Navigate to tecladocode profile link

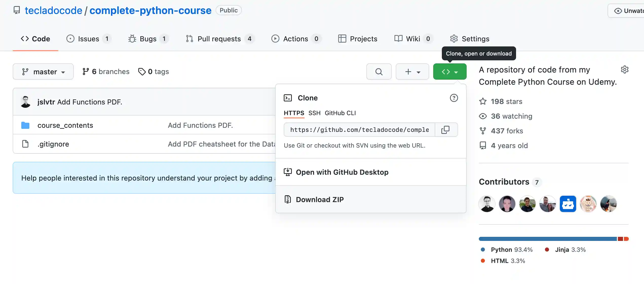pyautogui.click(x=53, y=10)
